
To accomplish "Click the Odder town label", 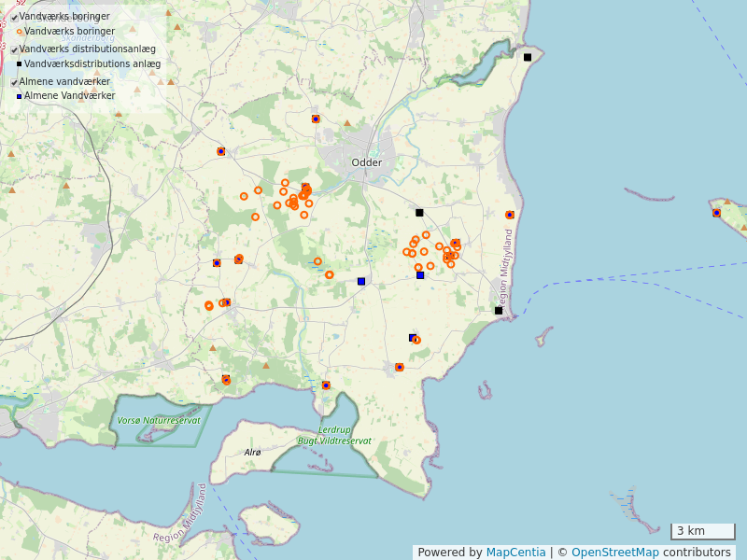I will click(367, 162).
